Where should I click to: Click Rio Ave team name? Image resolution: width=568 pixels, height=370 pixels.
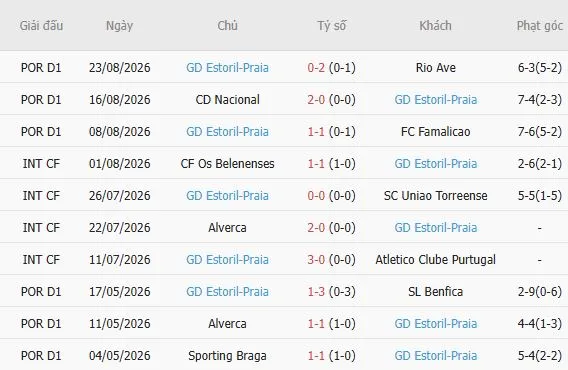coord(435,68)
